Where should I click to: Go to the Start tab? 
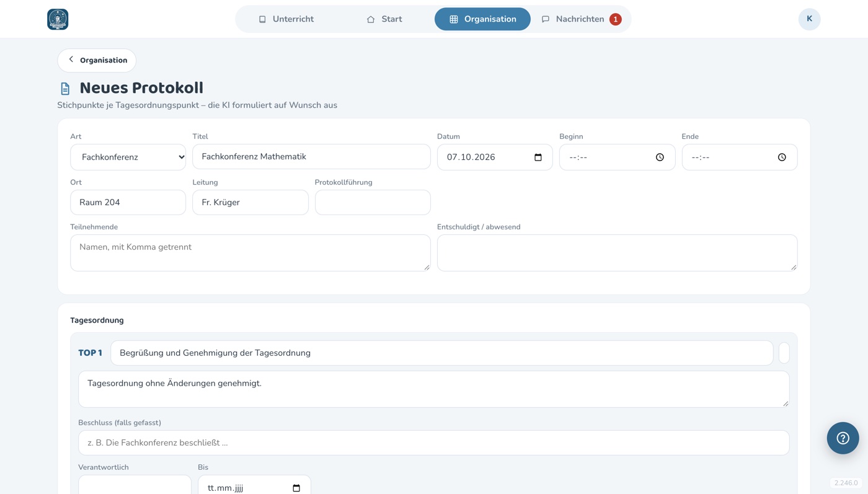[384, 19]
